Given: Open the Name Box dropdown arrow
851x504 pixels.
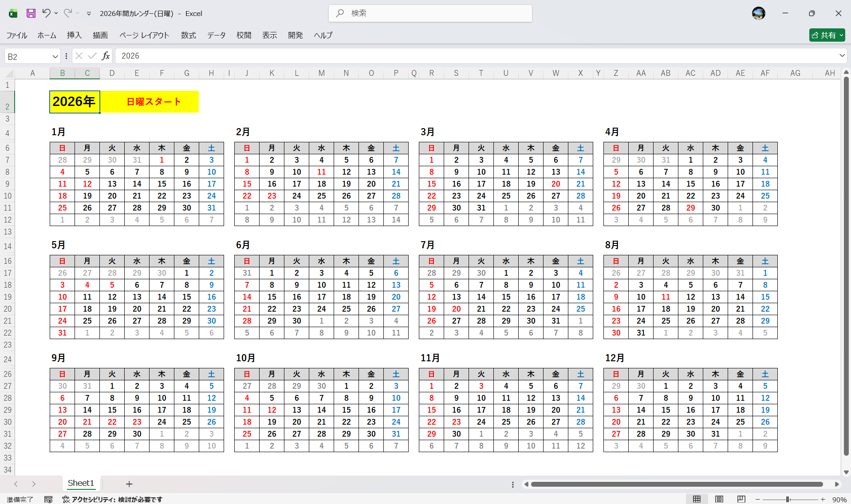Looking at the screenshot, I should [55, 56].
